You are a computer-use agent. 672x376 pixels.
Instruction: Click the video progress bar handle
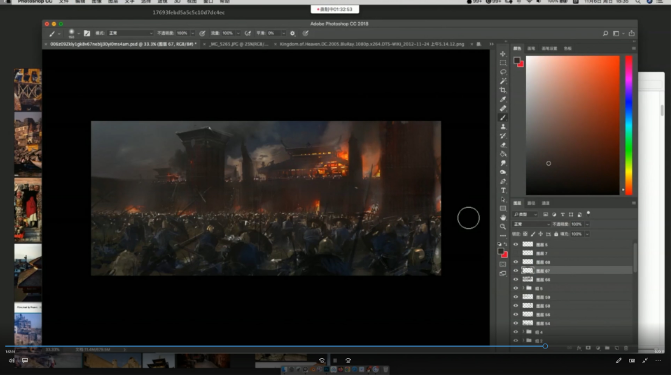tap(545, 346)
